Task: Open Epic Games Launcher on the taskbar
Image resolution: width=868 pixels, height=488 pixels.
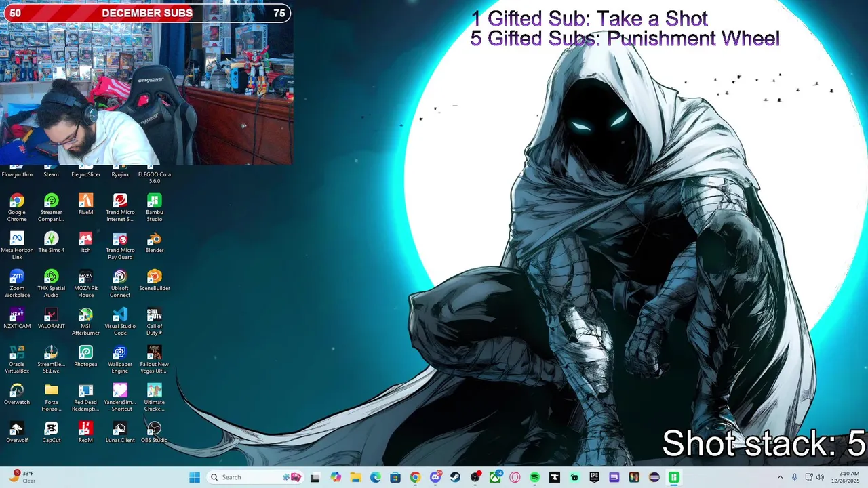Action: tap(594, 477)
